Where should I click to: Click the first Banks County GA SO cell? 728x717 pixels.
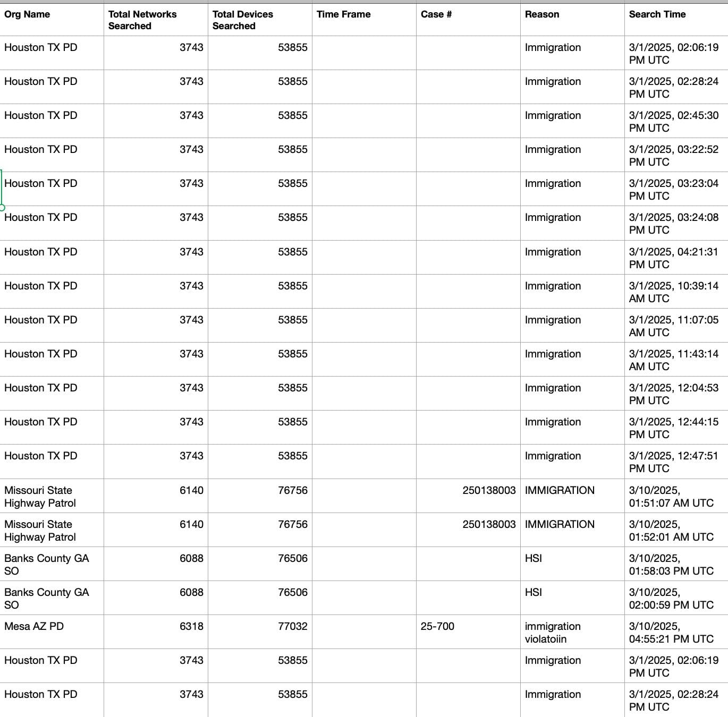[x=52, y=564]
